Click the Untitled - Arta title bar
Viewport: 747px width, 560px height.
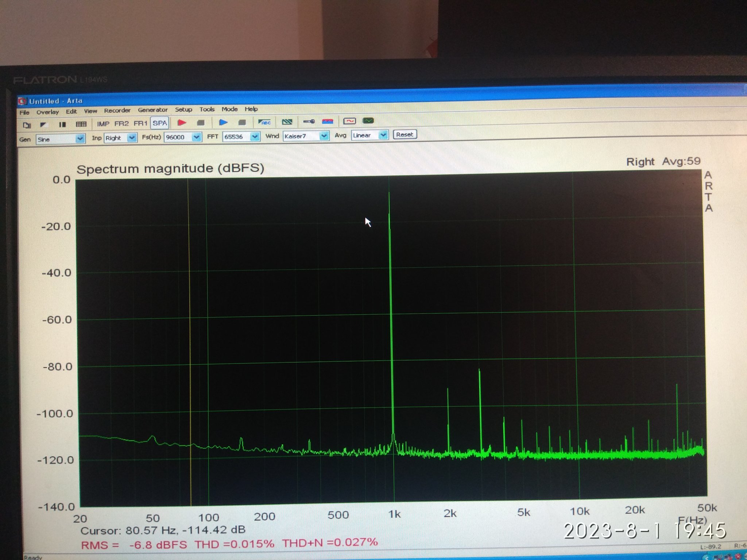point(56,101)
